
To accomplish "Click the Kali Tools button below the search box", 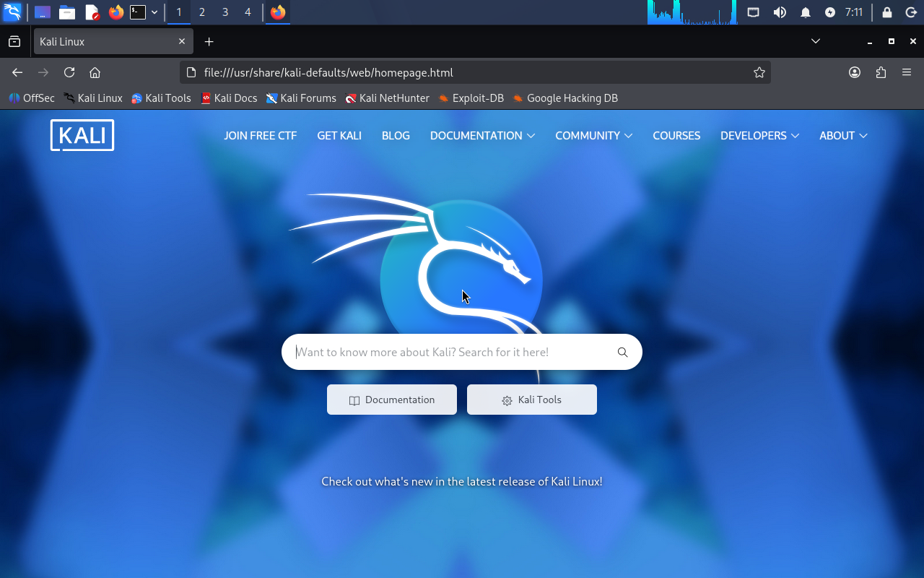I will pyautogui.click(x=532, y=400).
